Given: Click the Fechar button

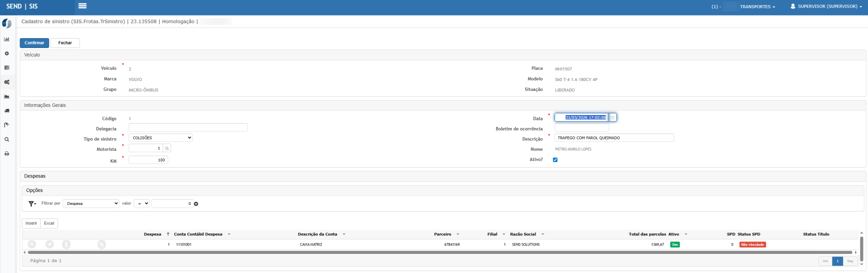Looking at the screenshot, I should [x=65, y=43].
